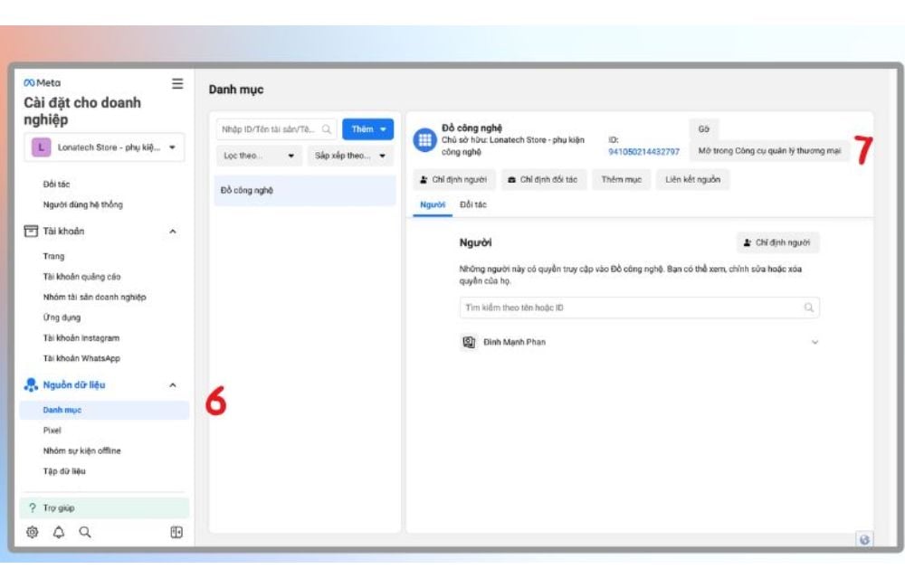Open Tài khoản WhatsApp menu item
Viewport: 905px width, 588px height.
click(81, 358)
